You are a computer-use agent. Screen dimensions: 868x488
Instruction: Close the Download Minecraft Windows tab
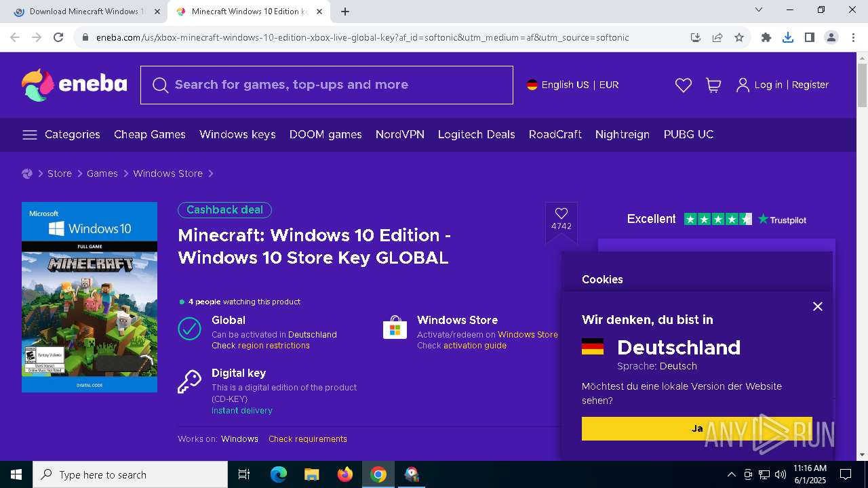click(x=157, y=12)
